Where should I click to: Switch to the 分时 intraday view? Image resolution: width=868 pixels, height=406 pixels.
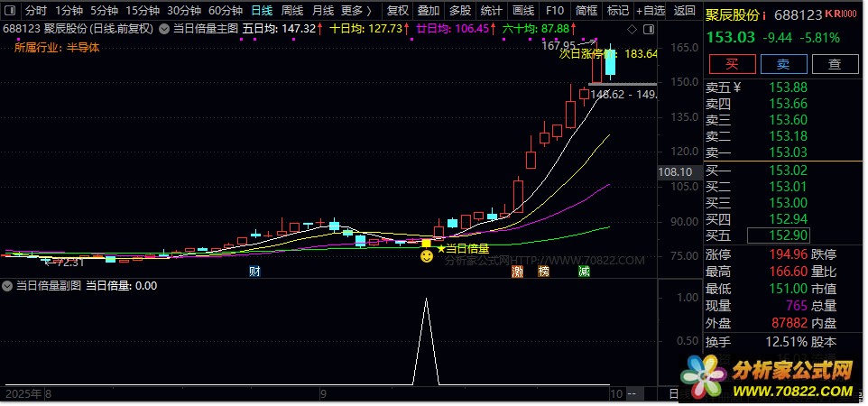36,10
